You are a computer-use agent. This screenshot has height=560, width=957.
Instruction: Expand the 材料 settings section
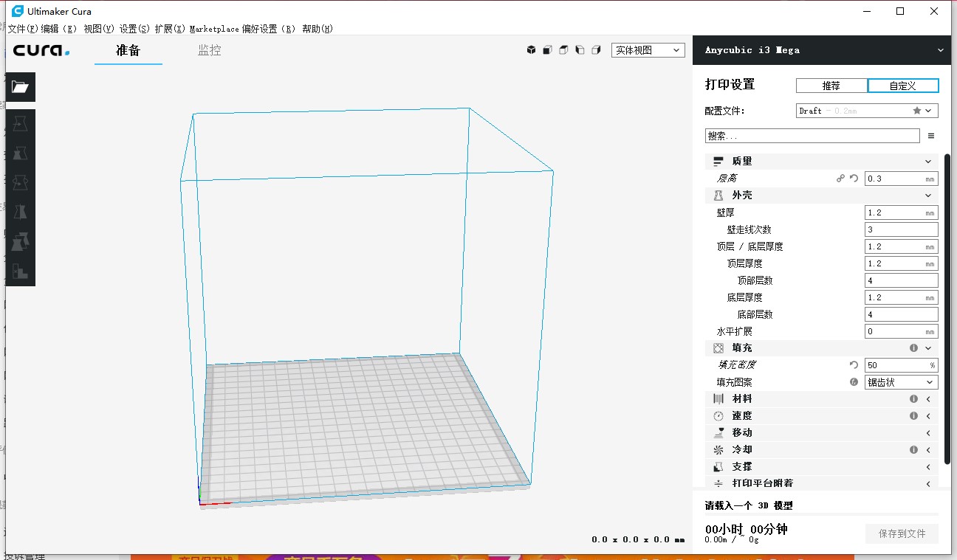click(823, 398)
